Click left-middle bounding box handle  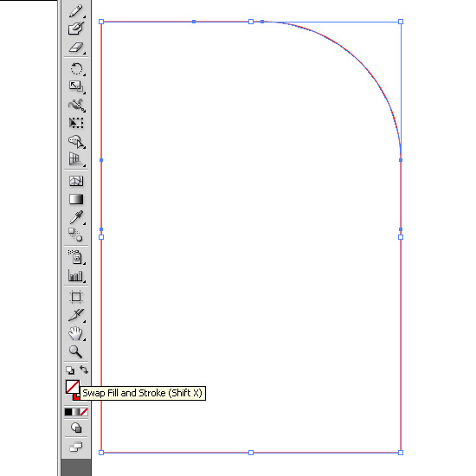(x=101, y=237)
